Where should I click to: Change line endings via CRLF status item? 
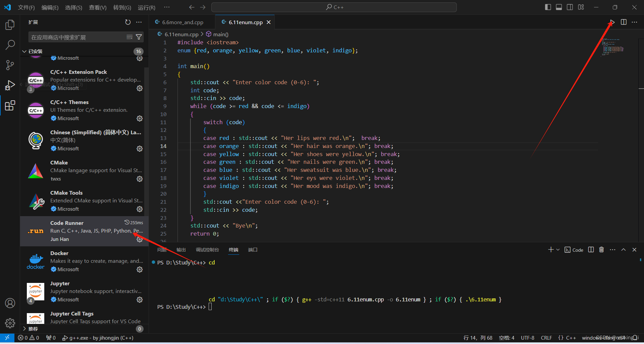click(546, 338)
